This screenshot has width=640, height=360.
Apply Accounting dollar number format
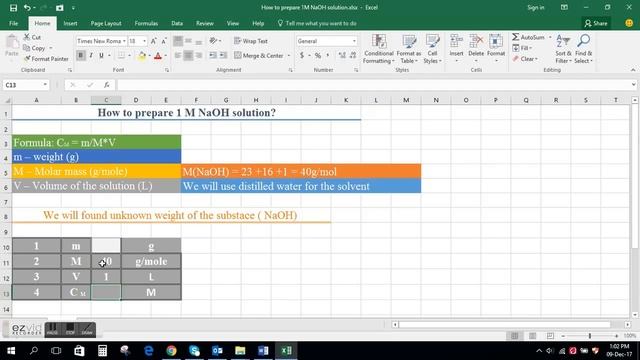[302, 56]
